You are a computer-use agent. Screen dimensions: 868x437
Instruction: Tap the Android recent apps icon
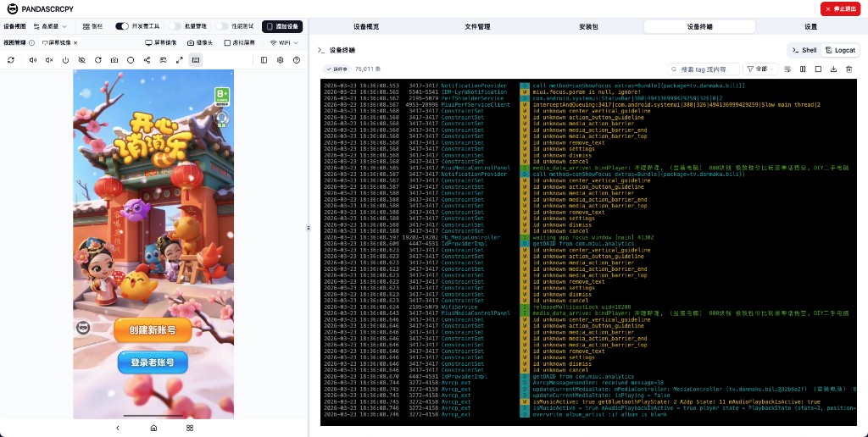click(190, 428)
